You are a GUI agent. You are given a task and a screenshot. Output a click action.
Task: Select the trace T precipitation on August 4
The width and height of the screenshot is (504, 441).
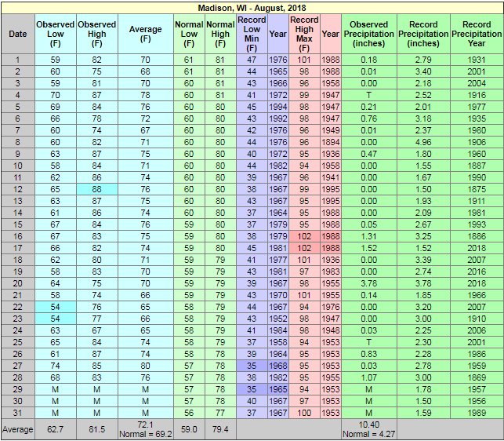(x=368, y=95)
